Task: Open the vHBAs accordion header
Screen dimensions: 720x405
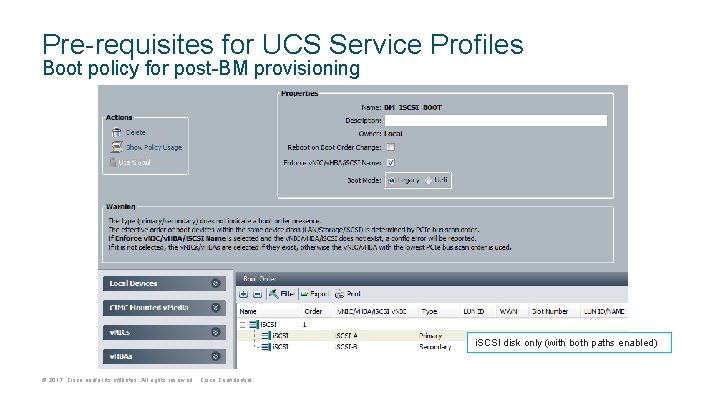Action: coord(164,356)
